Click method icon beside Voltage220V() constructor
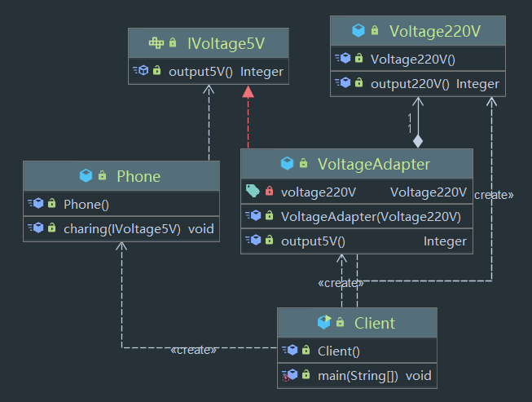 [343, 58]
